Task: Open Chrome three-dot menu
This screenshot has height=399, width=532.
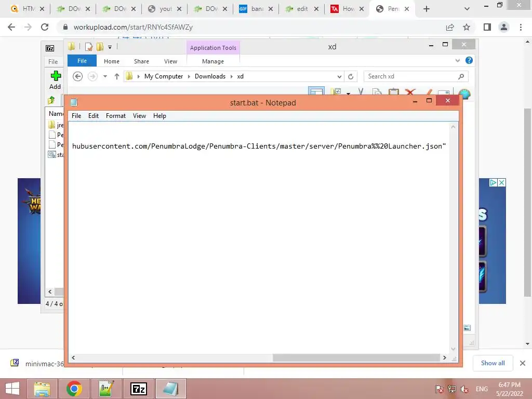Action: 521,27
